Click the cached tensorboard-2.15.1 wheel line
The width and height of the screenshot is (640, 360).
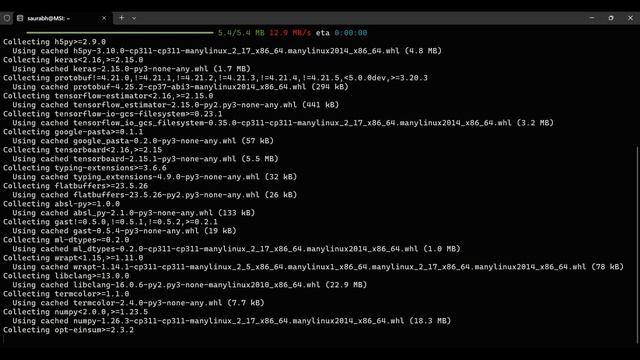tap(145, 159)
